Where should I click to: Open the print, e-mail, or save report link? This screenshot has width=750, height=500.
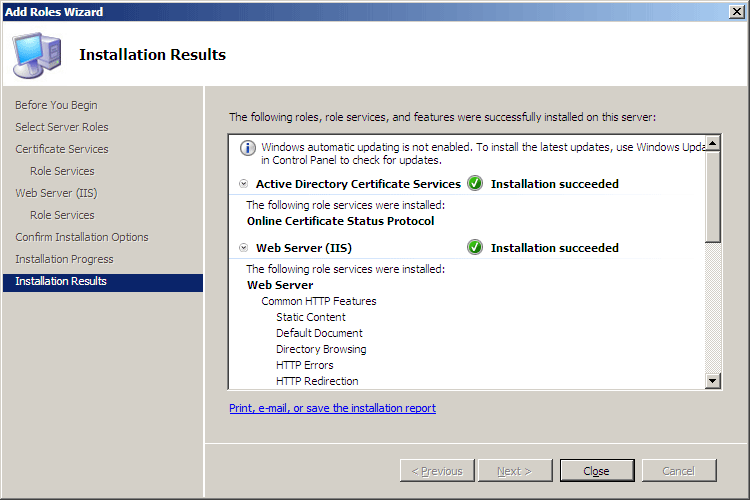click(332, 408)
